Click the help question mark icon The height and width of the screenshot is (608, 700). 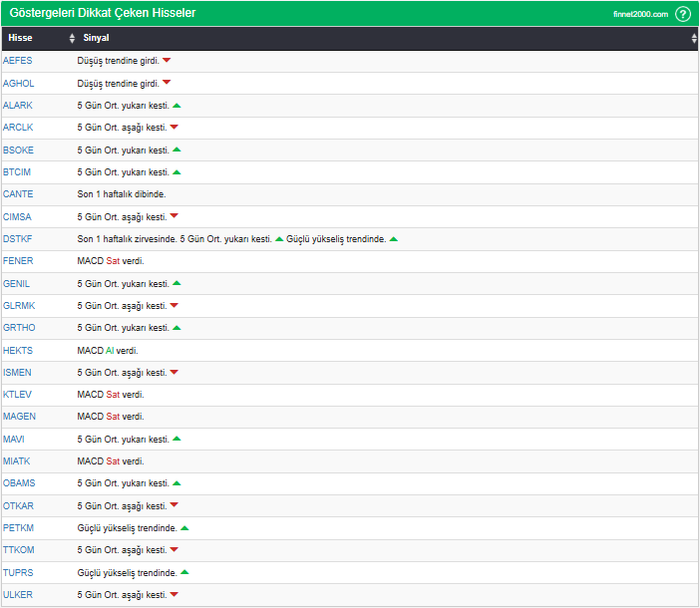point(683,14)
